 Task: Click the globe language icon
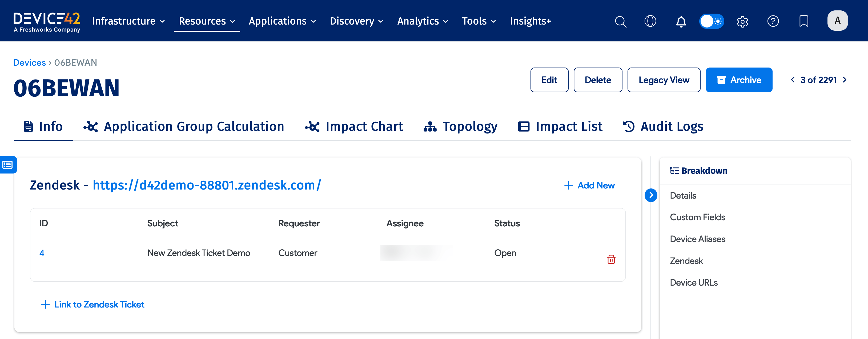[x=650, y=21]
